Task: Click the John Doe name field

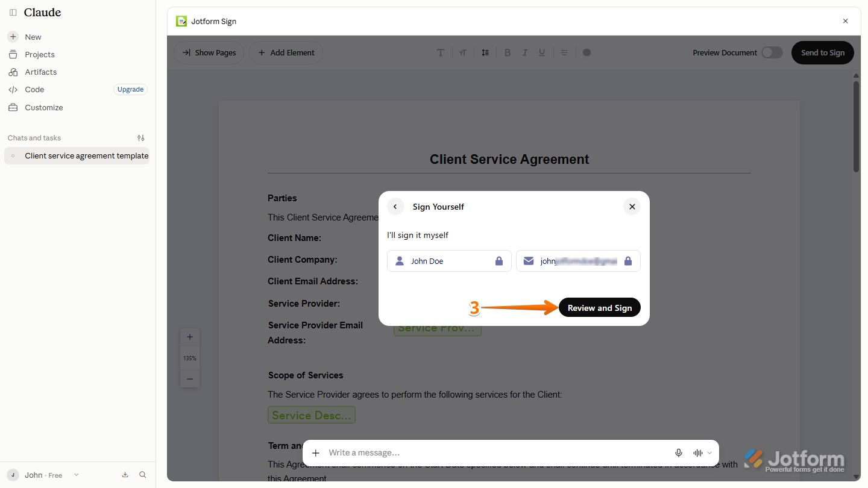Action: [449, 261]
